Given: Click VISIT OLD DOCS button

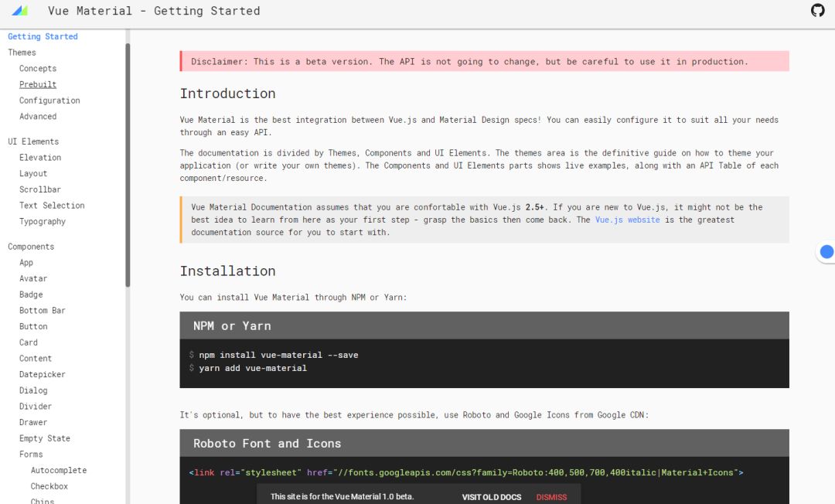Looking at the screenshot, I should (x=492, y=497).
